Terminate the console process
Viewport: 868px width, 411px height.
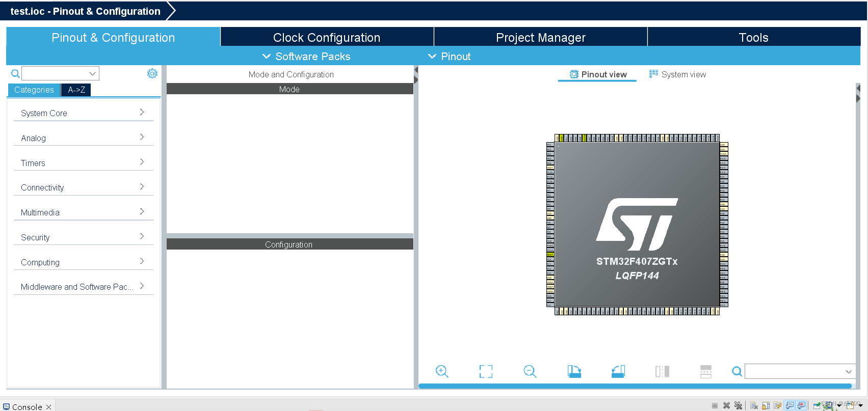click(x=715, y=405)
